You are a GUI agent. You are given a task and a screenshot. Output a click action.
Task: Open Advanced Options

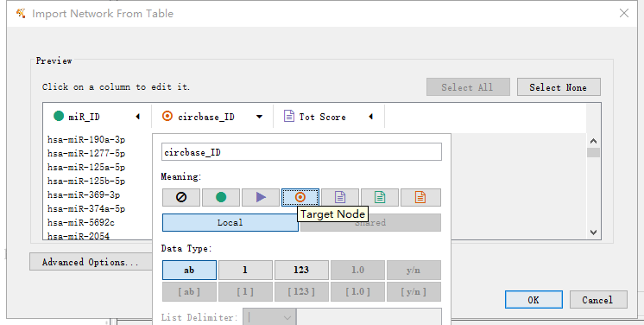91,262
